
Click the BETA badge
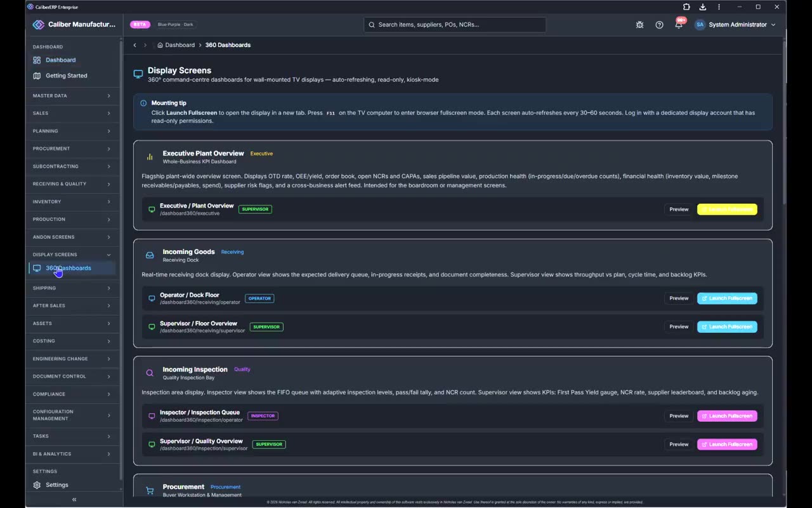point(140,25)
